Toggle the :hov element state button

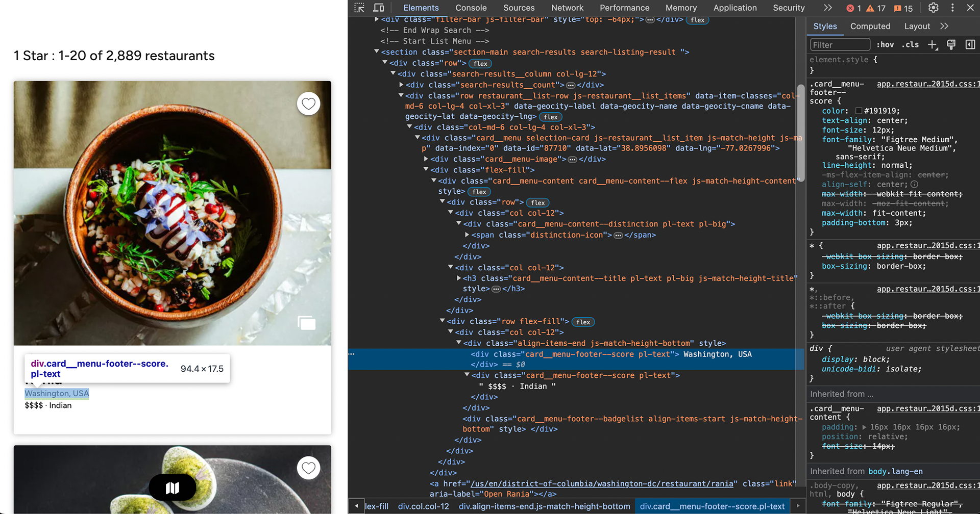tap(885, 45)
